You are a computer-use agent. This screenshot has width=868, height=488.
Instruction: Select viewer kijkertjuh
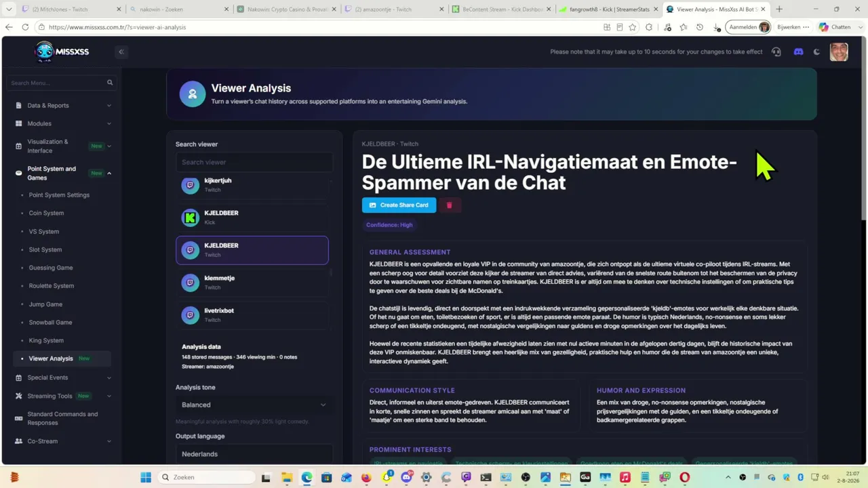pyautogui.click(x=252, y=185)
